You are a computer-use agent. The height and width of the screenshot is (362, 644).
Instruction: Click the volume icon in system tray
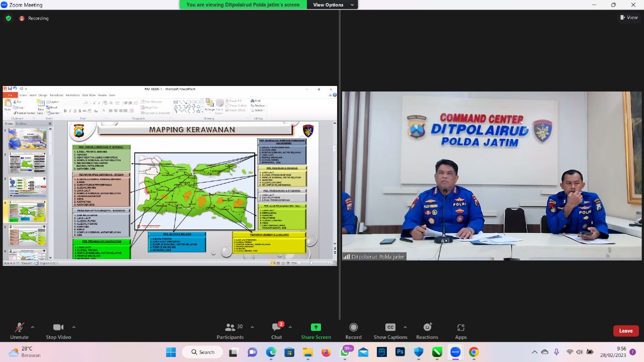tap(580, 352)
